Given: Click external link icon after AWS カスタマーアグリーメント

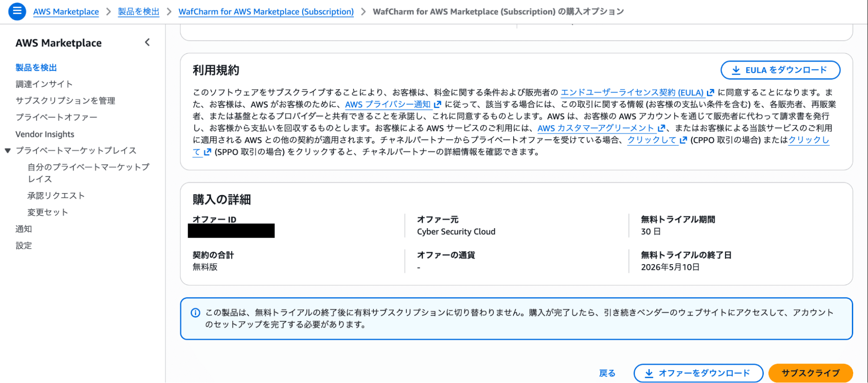Looking at the screenshot, I should tap(661, 128).
